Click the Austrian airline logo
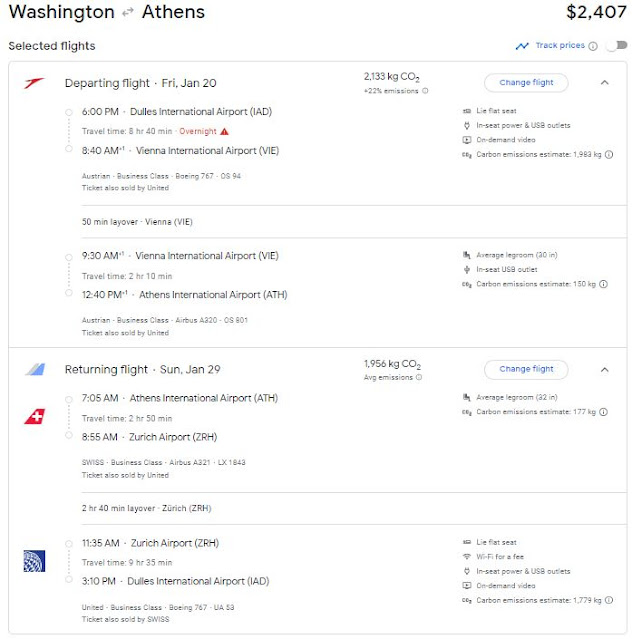 [x=35, y=83]
